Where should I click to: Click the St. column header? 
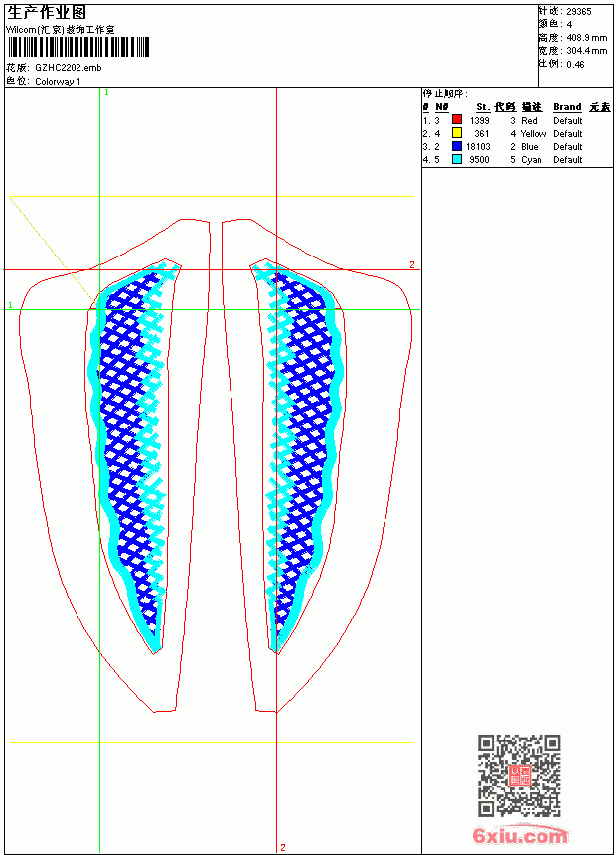point(483,107)
